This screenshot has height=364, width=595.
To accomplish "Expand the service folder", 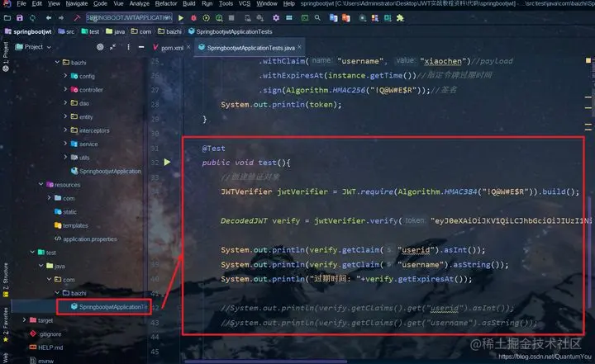I will [x=65, y=144].
